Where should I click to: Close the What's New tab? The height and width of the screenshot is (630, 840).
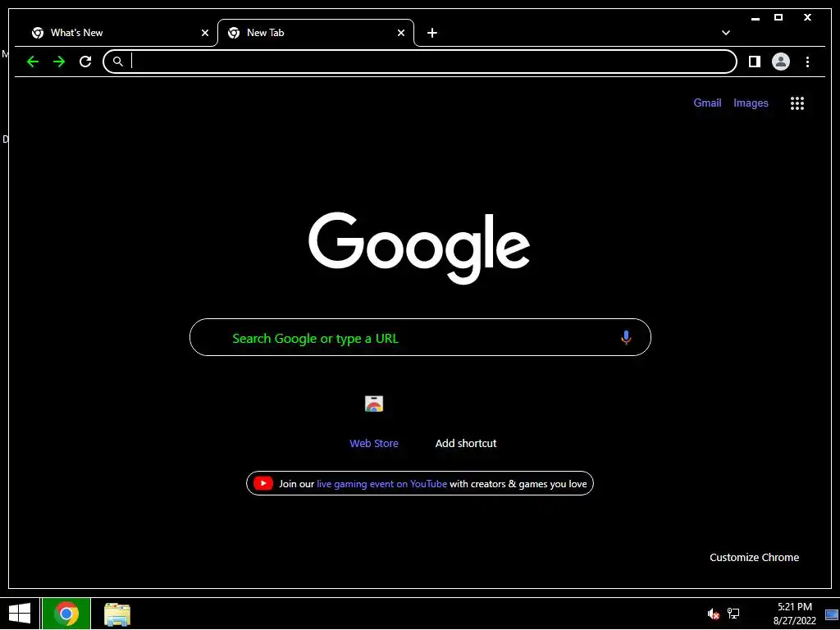click(x=204, y=33)
